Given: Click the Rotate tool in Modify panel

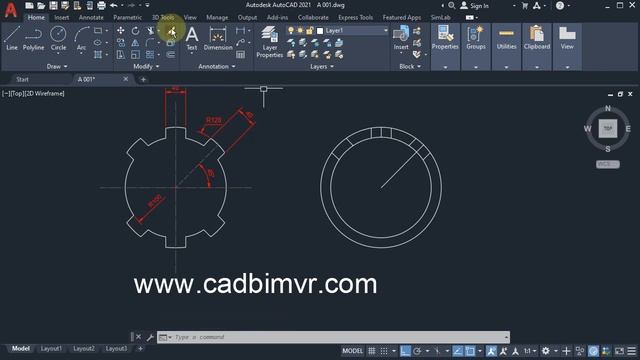Looking at the screenshot, I should 136,31.
